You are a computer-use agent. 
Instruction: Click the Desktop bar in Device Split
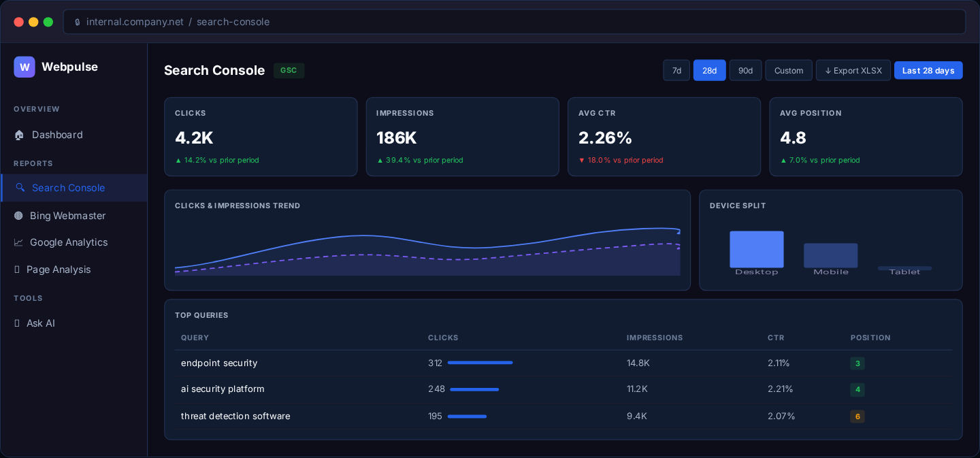[757, 249]
